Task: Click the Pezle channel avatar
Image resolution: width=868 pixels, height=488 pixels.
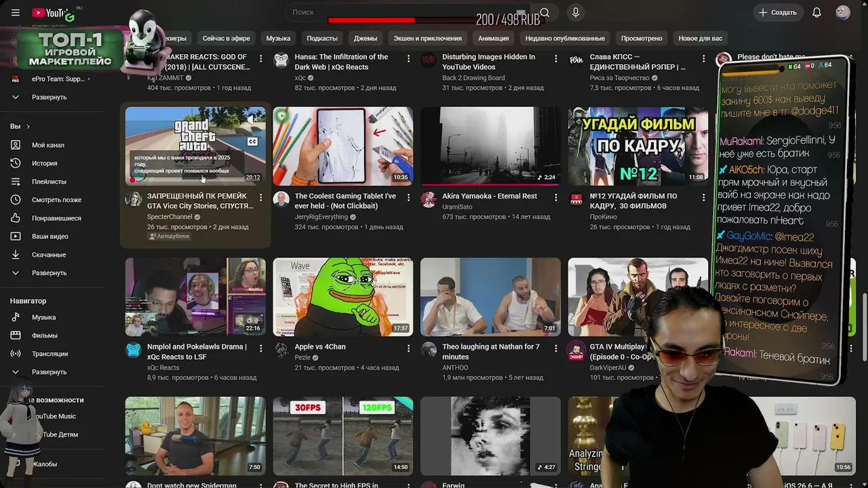Action: [281, 350]
